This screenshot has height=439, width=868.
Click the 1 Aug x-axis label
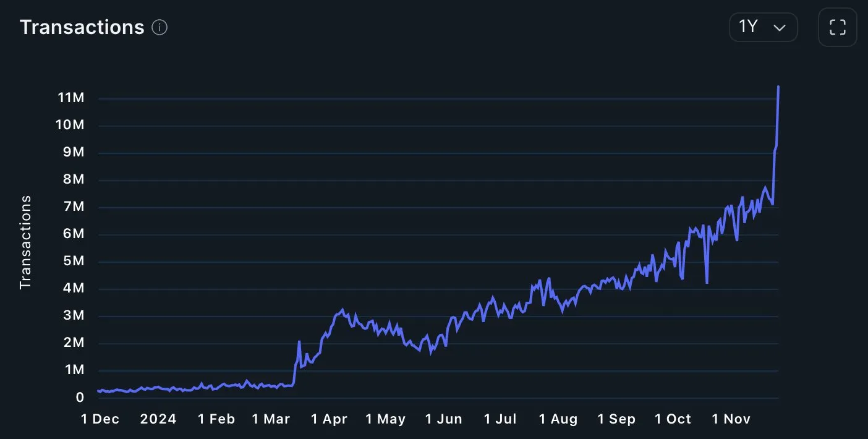pyautogui.click(x=558, y=419)
